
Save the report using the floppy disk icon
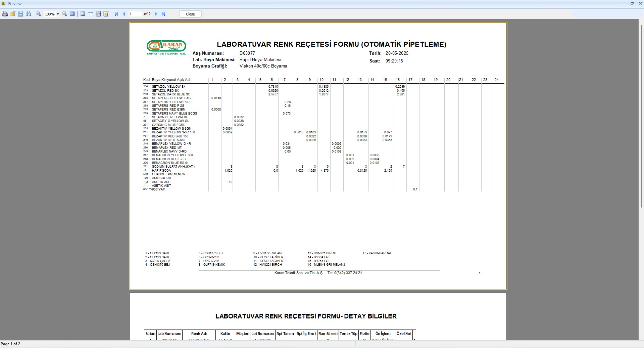tap(20, 14)
